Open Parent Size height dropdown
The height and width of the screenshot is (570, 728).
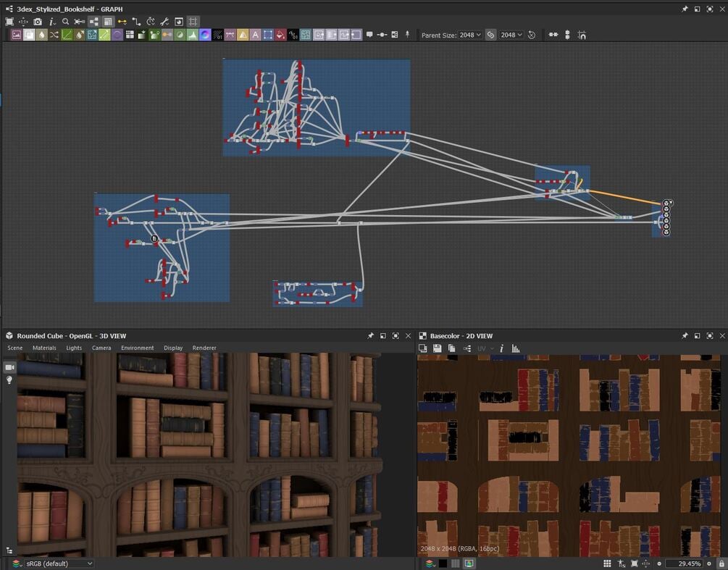tap(511, 35)
